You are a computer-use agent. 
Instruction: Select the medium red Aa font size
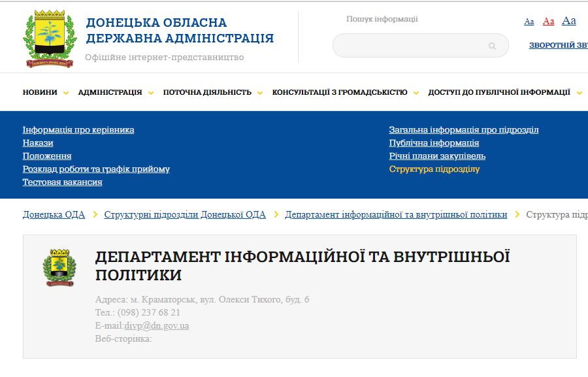[548, 22]
